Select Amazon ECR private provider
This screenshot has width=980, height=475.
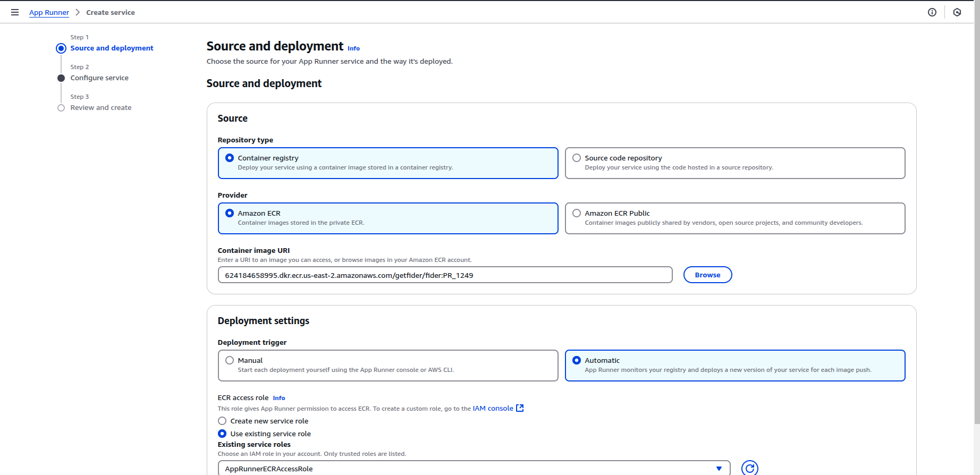230,213
